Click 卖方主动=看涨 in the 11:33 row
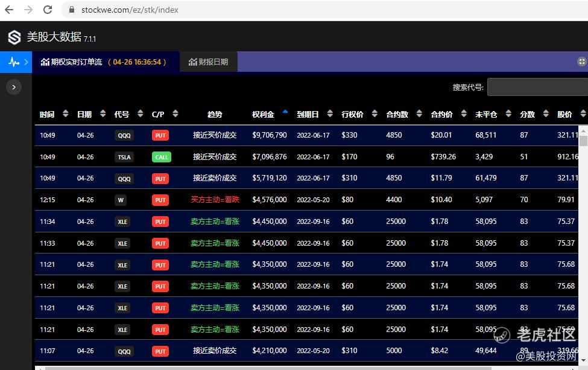The height and width of the screenshot is (370, 588). (215, 243)
